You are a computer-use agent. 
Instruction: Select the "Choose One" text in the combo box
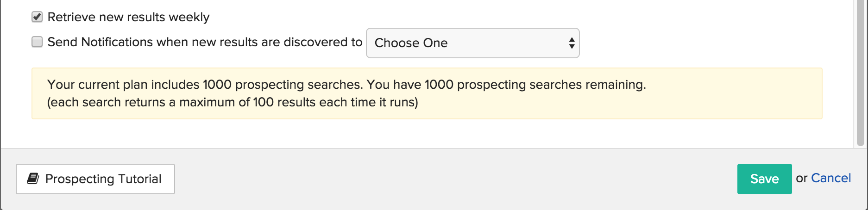(411, 43)
